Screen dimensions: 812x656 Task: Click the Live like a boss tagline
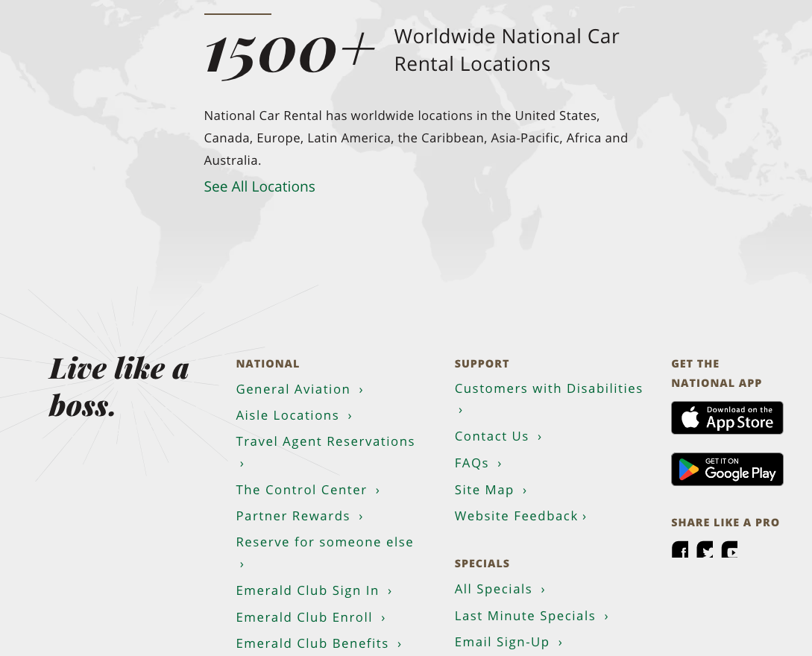pyautogui.click(x=119, y=387)
